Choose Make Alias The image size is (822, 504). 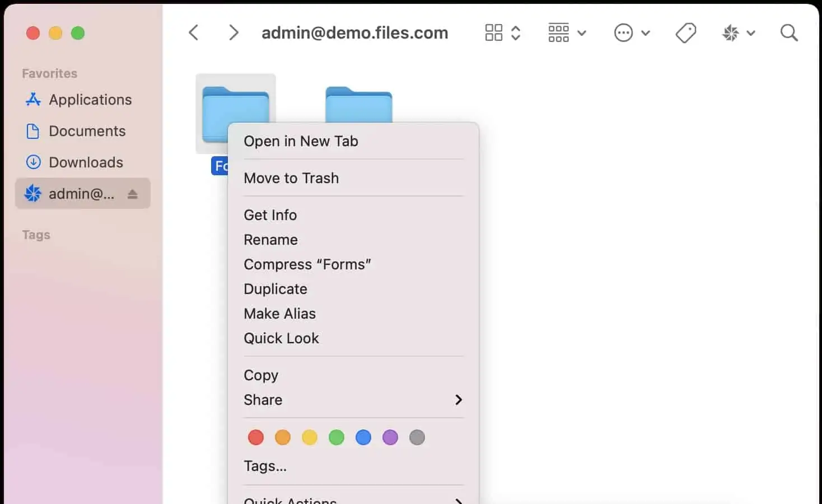[353, 314]
